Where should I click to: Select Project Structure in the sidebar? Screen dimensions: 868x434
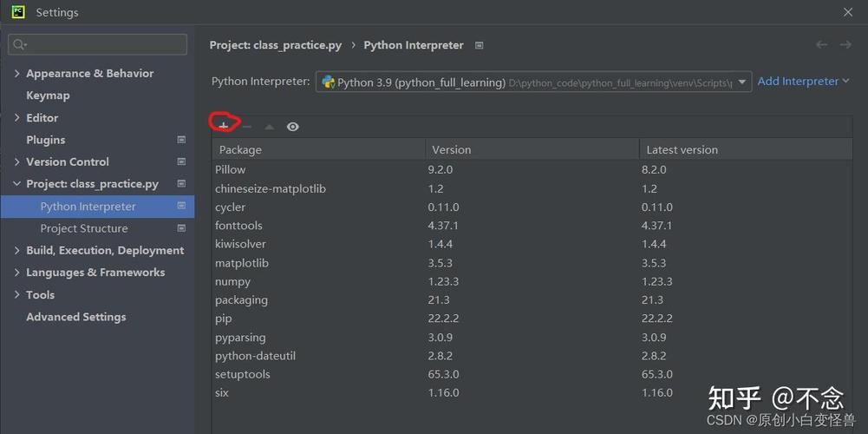(x=84, y=228)
